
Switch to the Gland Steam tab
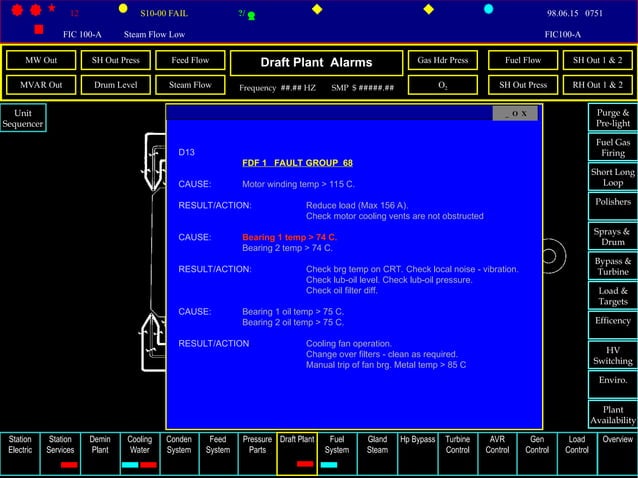point(377,454)
